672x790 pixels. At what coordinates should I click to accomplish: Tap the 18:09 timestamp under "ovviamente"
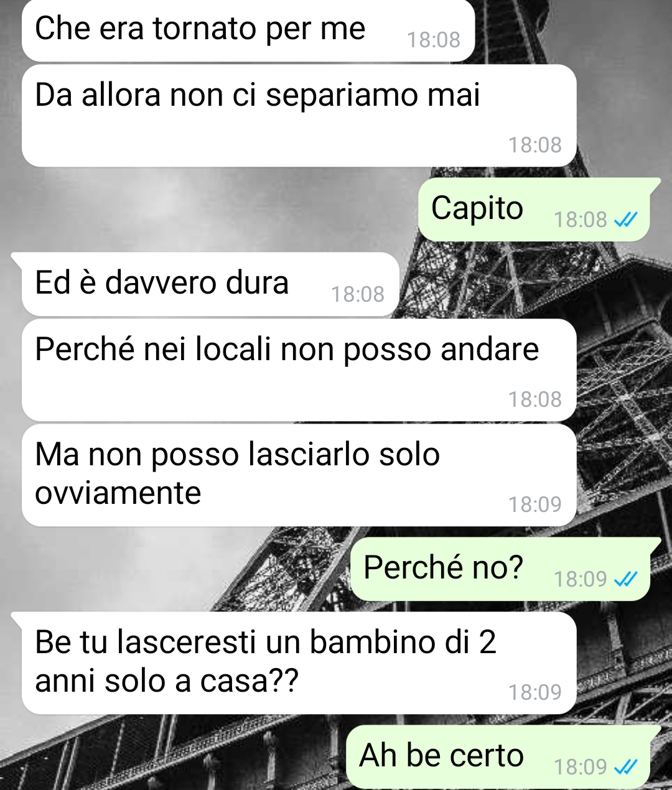tap(535, 504)
